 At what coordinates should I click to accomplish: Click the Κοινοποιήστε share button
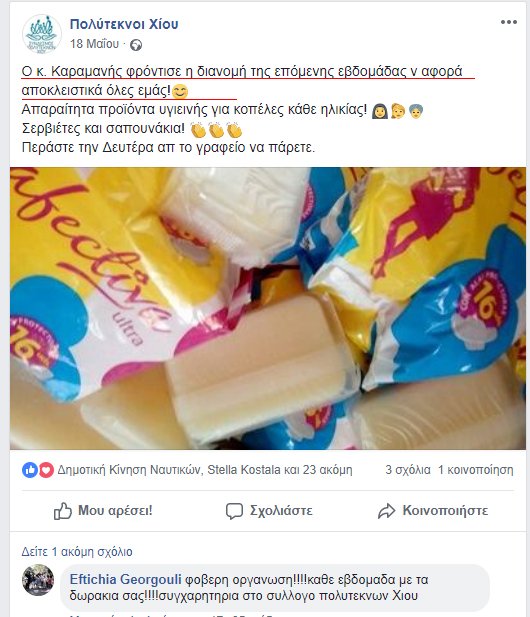pos(433,511)
